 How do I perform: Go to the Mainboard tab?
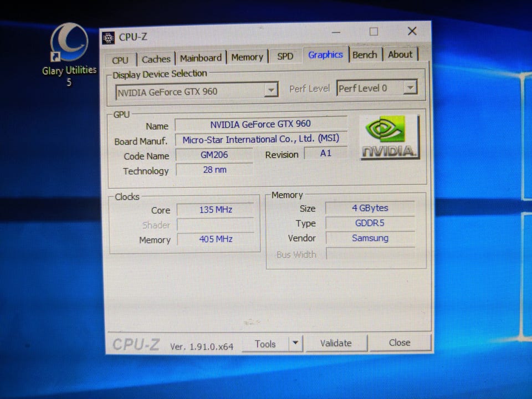click(201, 58)
